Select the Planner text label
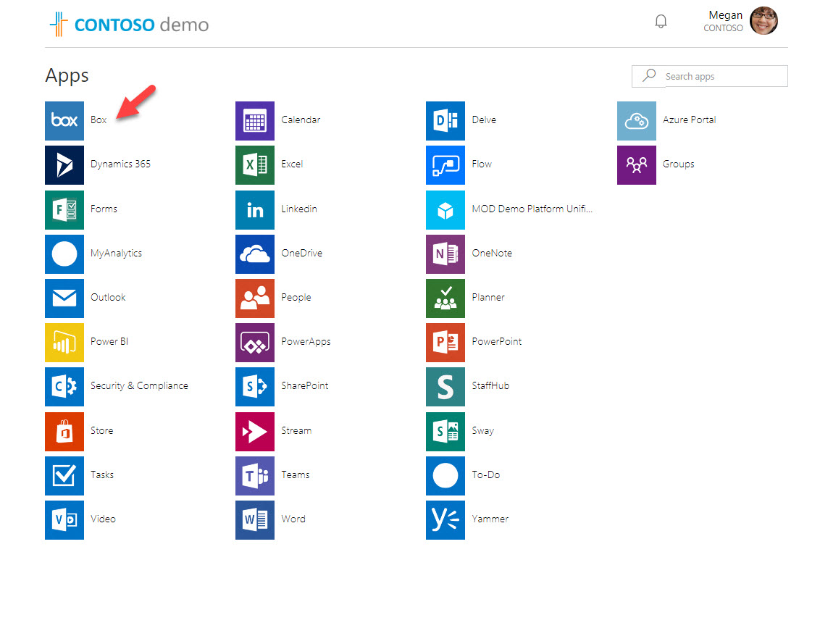 [x=488, y=297]
